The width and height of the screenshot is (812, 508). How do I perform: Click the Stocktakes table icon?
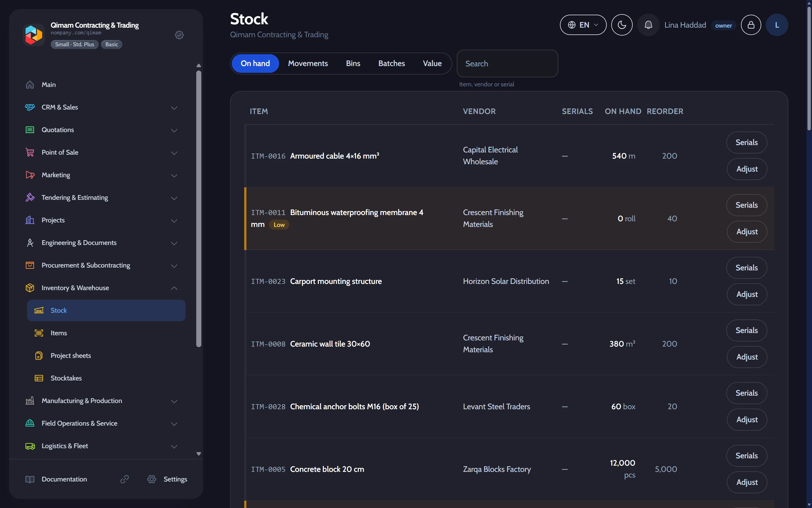(39, 378)
